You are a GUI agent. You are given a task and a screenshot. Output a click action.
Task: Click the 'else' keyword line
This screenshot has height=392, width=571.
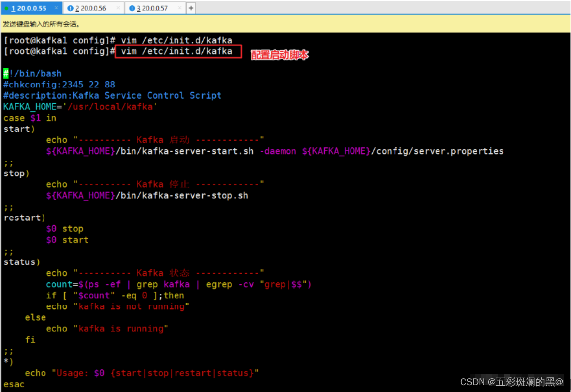point(35,318)
